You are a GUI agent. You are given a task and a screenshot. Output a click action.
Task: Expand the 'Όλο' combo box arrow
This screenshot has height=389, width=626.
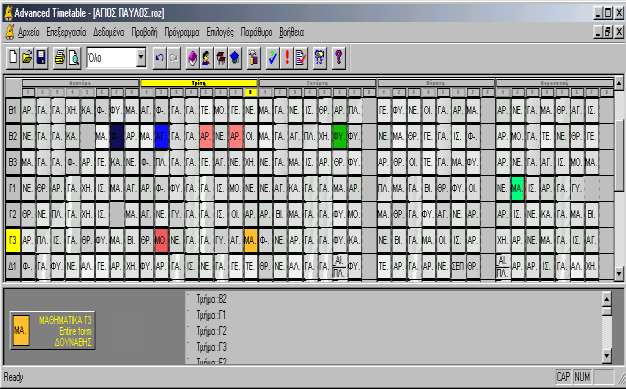pos(141,58)
